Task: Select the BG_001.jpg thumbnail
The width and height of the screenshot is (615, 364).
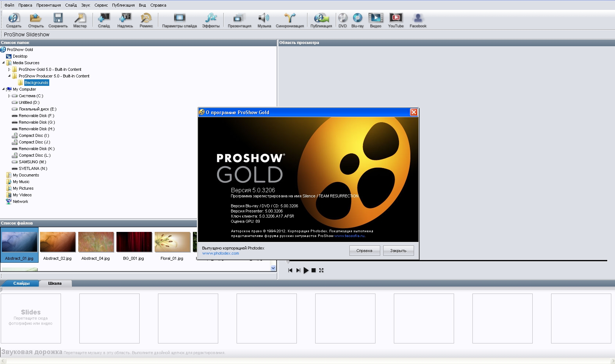Action: tap(134, 246)
